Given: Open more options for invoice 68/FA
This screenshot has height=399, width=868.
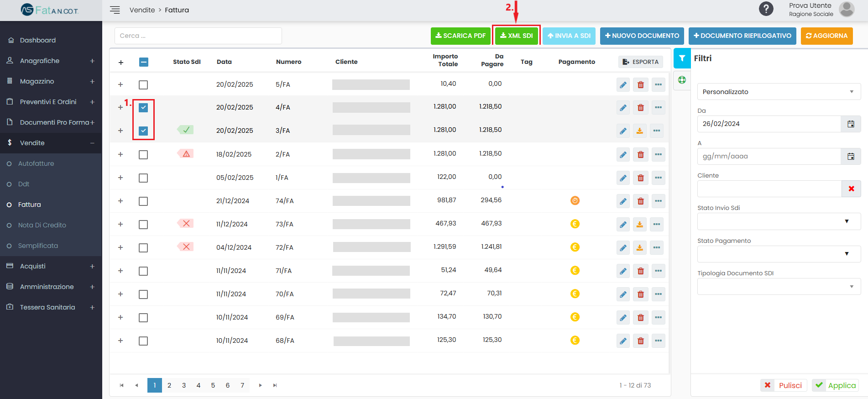Looking at the screenshot, I should (658, 341).
